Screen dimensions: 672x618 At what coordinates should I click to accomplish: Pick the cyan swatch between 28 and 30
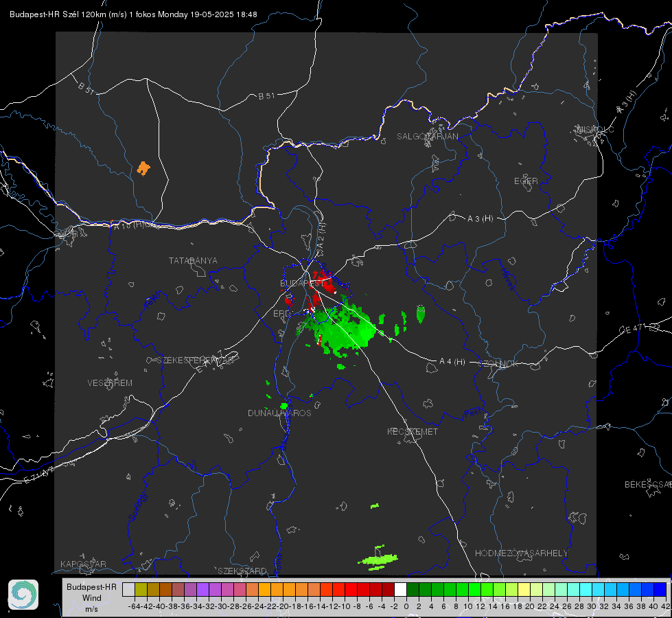coord(586,590)
